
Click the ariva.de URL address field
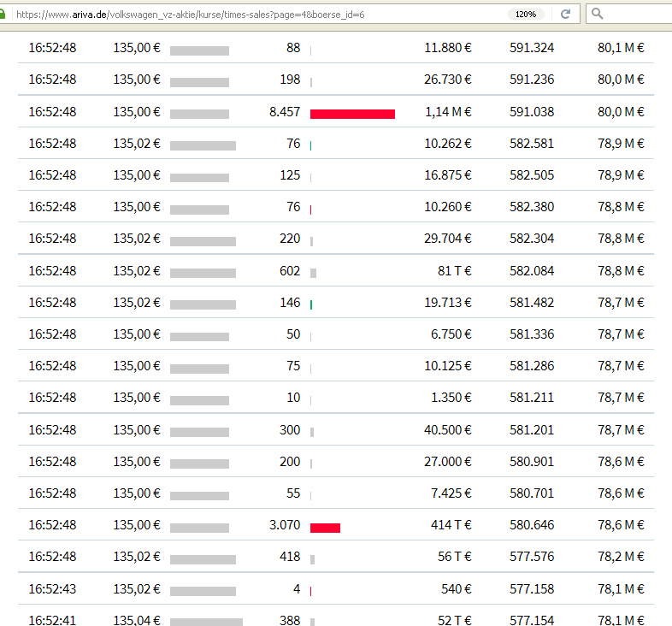coord(256,14)
